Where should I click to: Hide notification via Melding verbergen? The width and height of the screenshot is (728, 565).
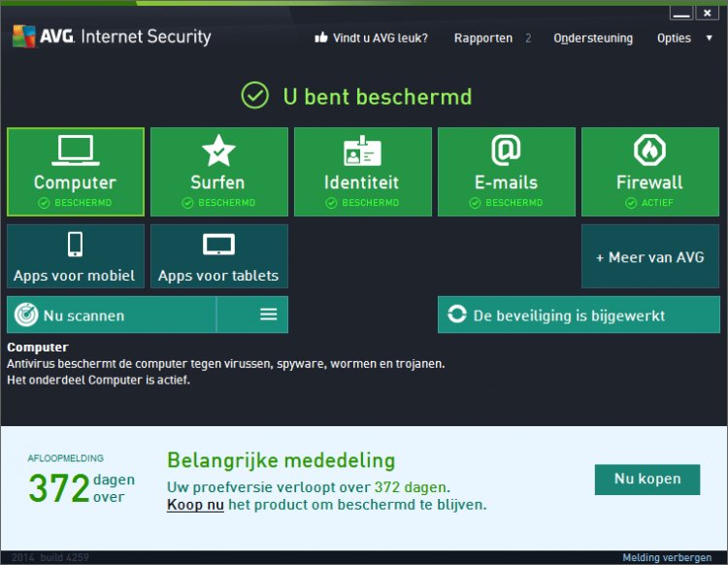667,557
